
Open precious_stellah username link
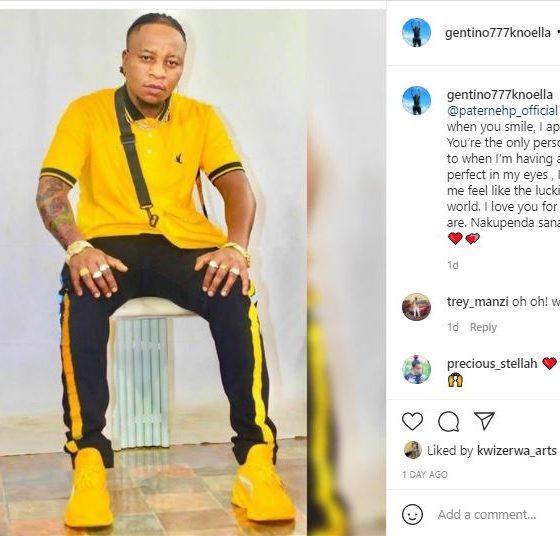click(492, 364)
